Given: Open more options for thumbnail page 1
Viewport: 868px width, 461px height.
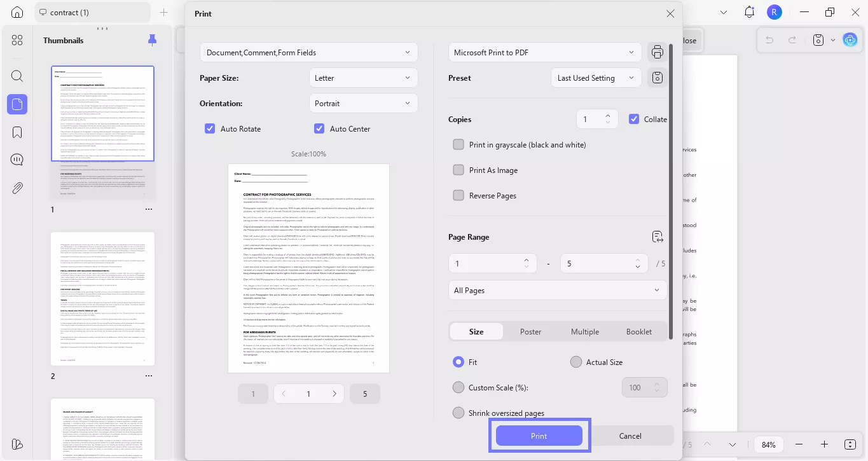Looking at the screenshot, I should click(149, 209).
